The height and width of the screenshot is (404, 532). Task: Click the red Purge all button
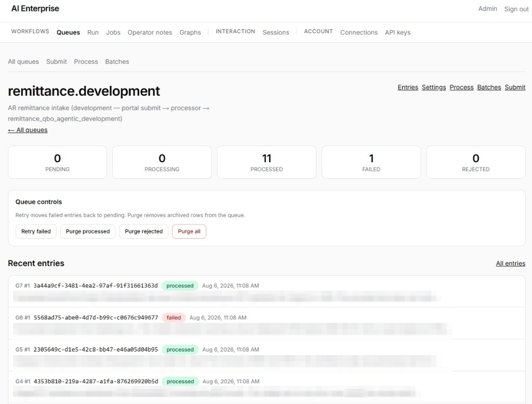pyautogui.click(x=189, y=231)
